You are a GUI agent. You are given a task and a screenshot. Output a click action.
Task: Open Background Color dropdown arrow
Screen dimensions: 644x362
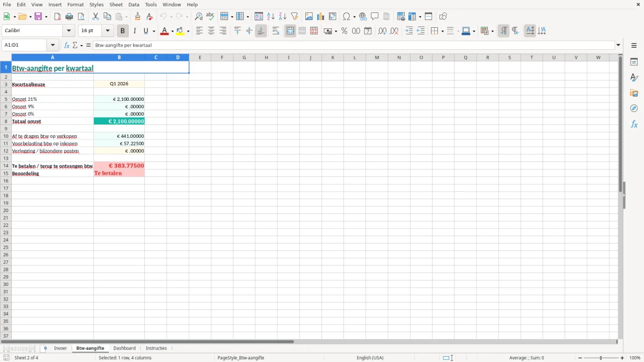click(x=188, y=31)
